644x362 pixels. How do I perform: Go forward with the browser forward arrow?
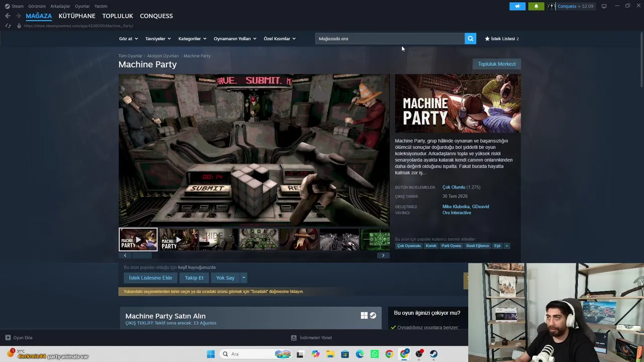point(18,16)
